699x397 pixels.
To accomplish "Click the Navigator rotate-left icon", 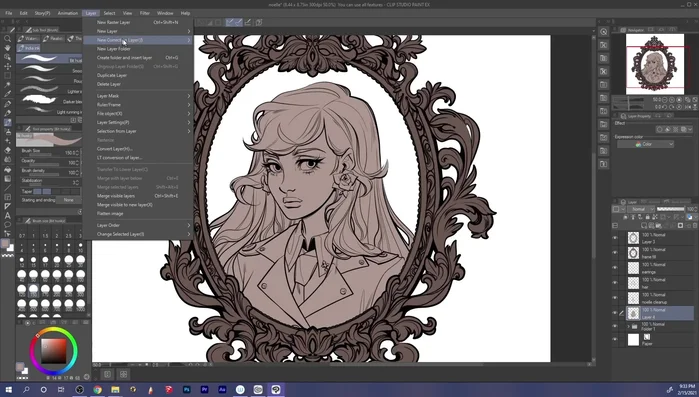I will pyautogui.click(x=665, y=107).
